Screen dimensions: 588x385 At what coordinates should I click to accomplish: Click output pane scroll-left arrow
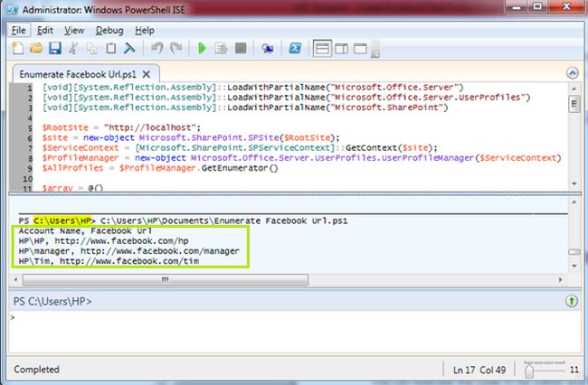pyautogui.click(x=15, y=279)
